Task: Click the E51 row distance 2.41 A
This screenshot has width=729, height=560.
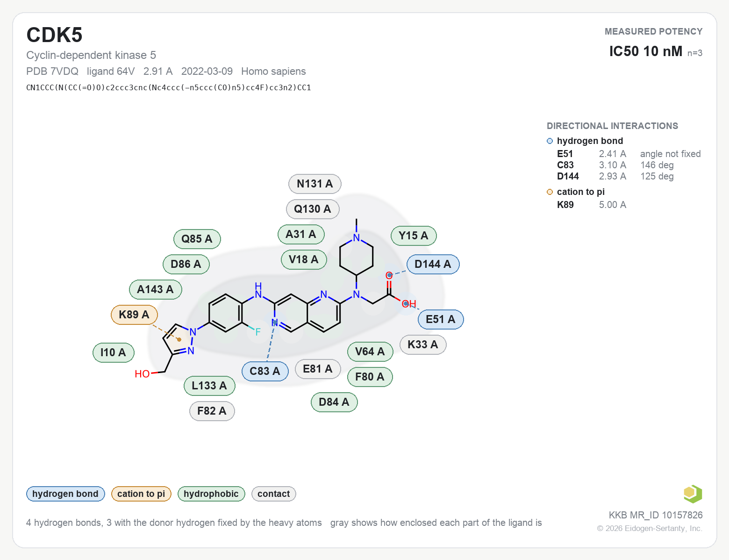Action: tap(613, 154)
